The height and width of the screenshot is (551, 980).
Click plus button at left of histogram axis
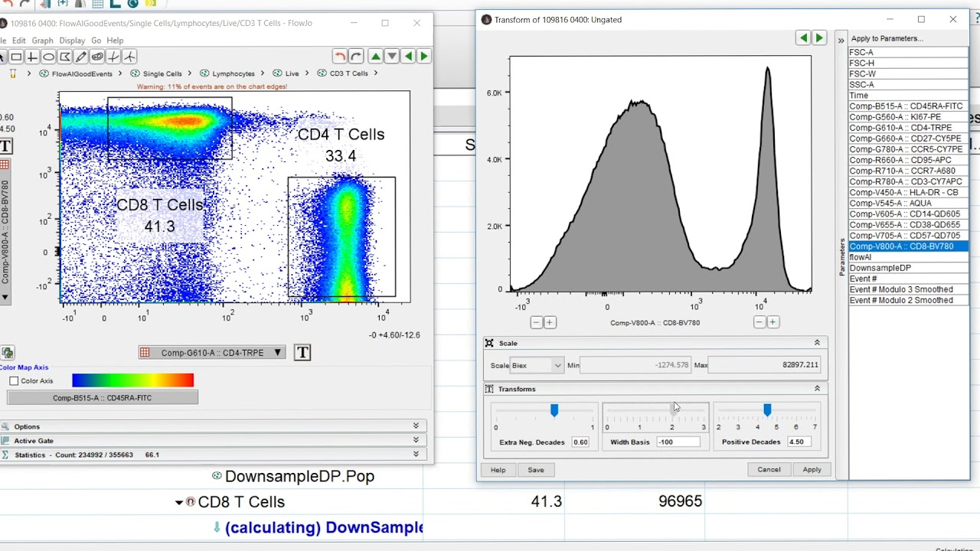(x=549, y=323)
